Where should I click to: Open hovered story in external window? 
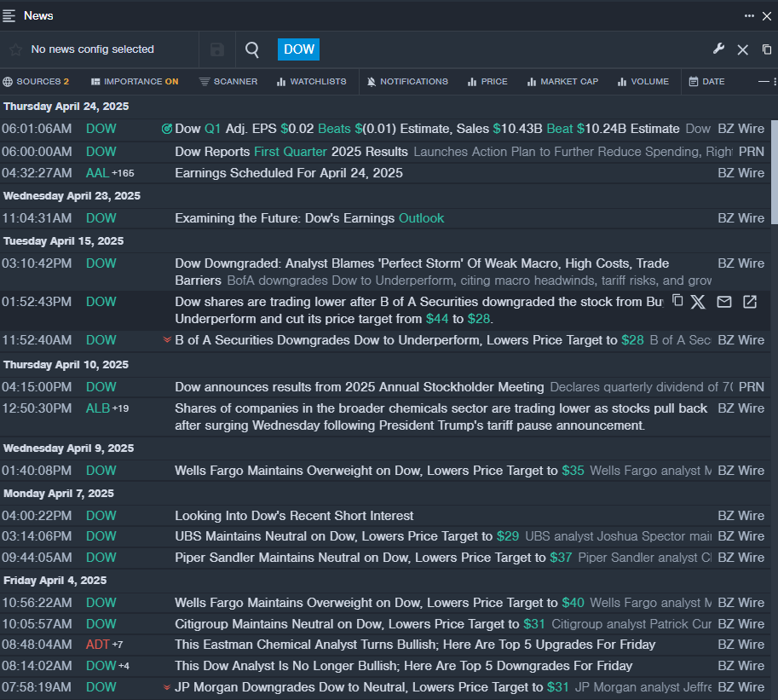click(x=750, y=301)
